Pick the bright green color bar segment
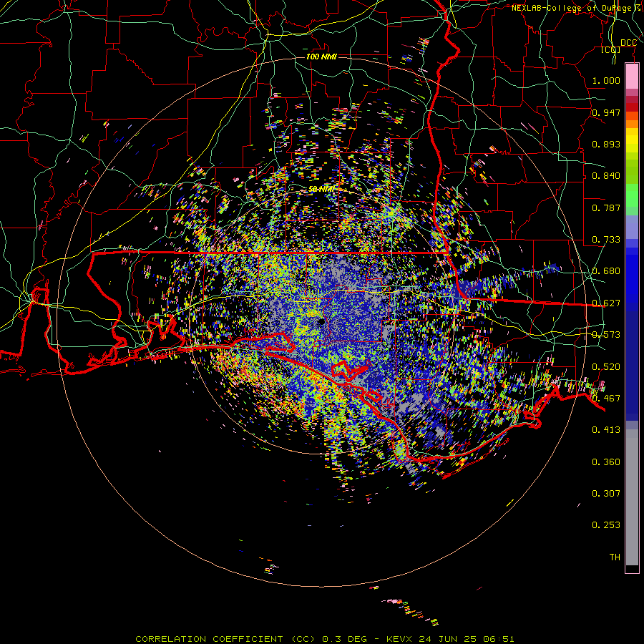 (x=632, y=195)
